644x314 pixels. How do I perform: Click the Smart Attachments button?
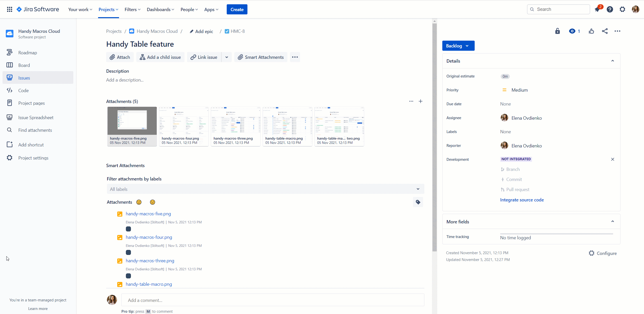[261, 57]
